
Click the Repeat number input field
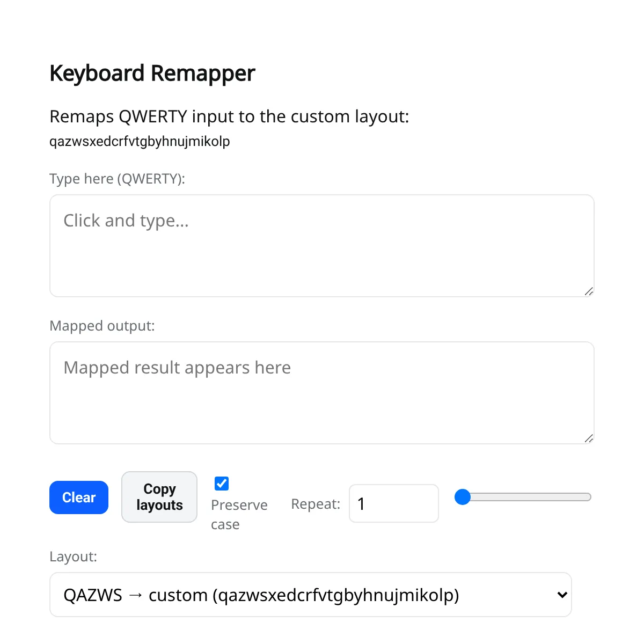point(393,503)
